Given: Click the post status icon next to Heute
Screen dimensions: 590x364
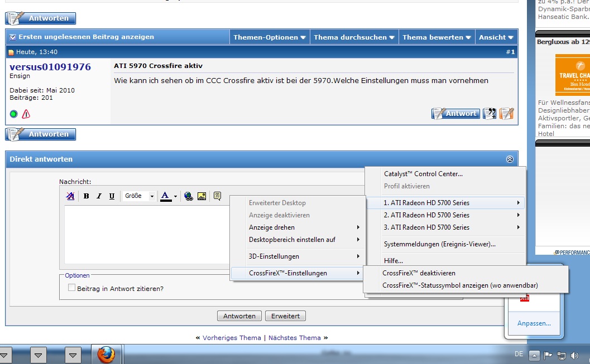Looking at the screenshot, I should click(x=11, y=52).
